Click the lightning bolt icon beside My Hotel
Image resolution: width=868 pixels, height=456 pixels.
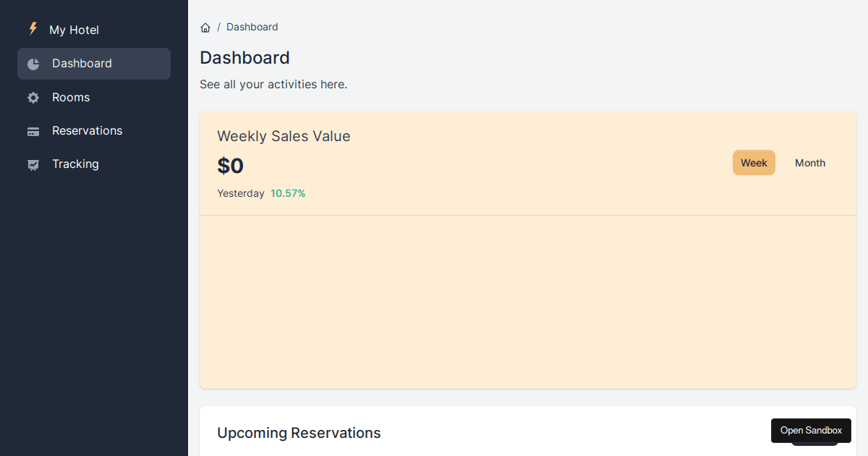point(33,29)
